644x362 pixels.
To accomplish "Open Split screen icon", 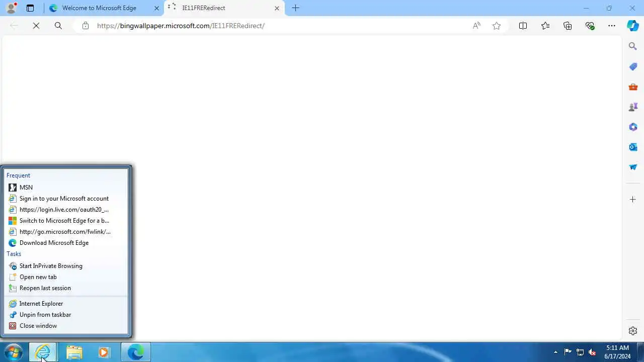I will tap(523, 26).
